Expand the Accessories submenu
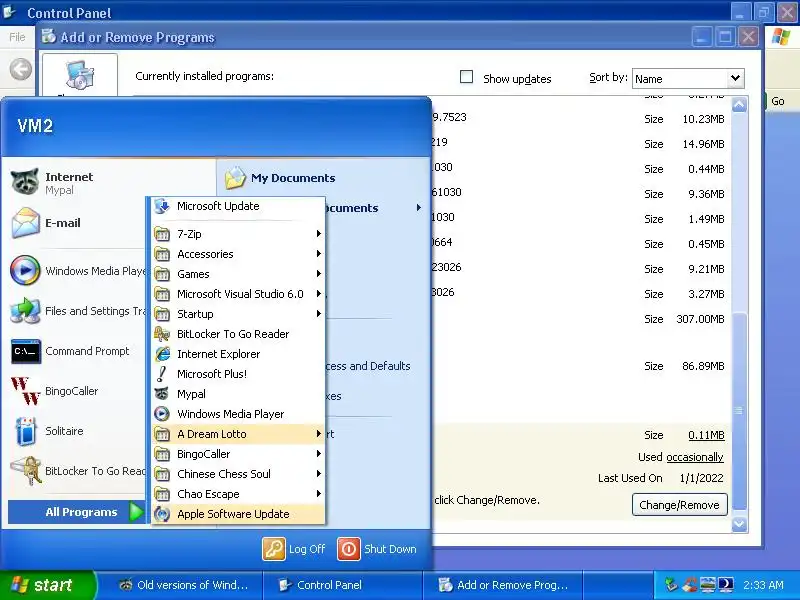Screen dimensions: 800x600 click(238, 254)
